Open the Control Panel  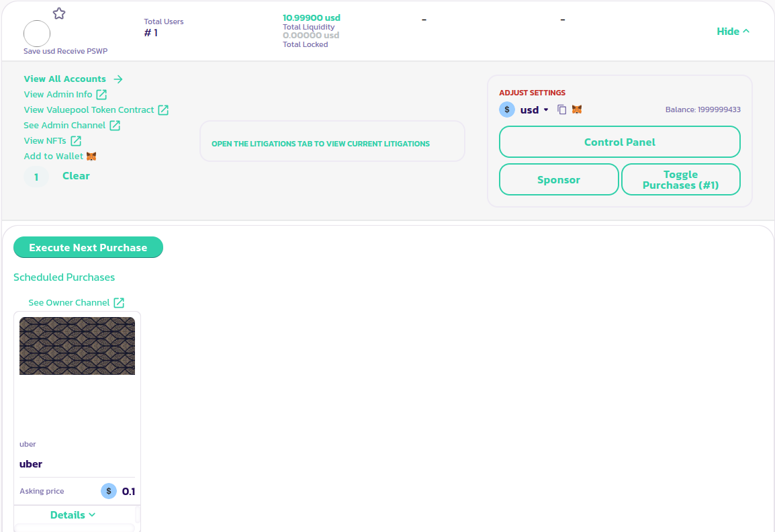click(619, 142)
